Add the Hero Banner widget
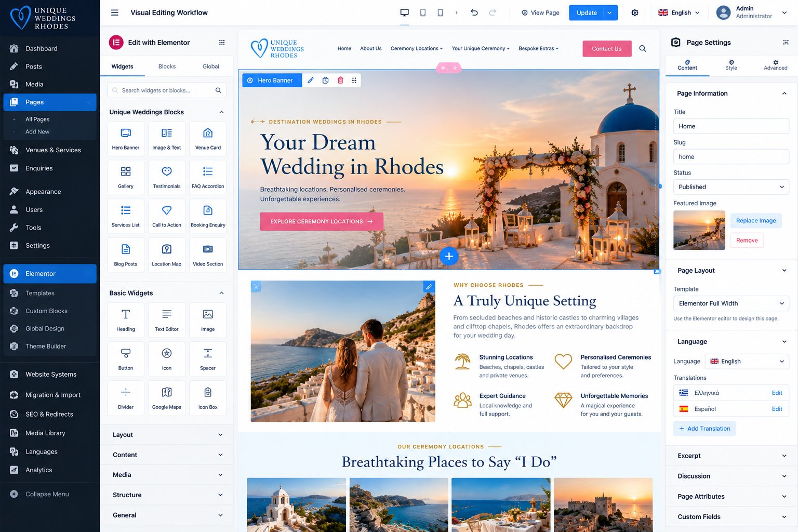Viewport: 798px width, 532px height. (x=126, y=140)
